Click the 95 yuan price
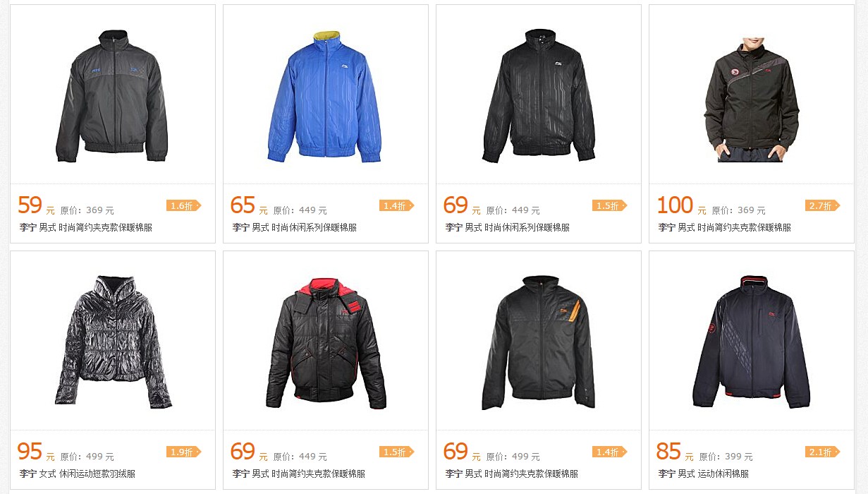Screen dimensions: 868x494 pyautogui.click(x=30, y=452)
